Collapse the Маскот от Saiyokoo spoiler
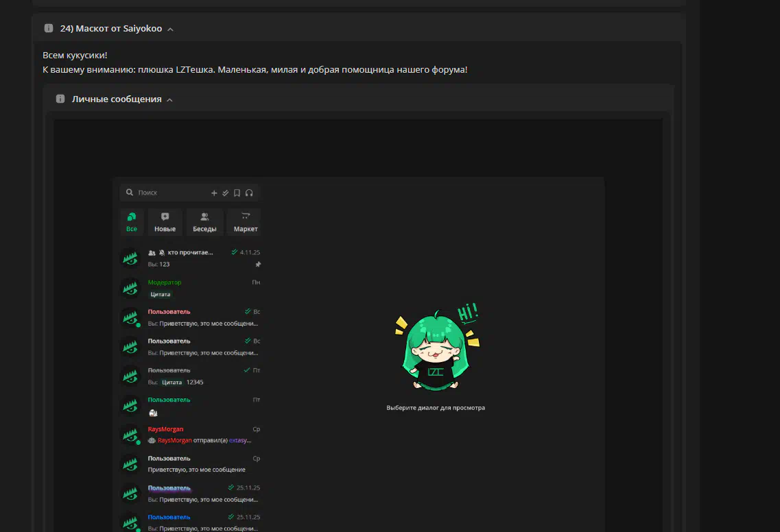This screenshot has height=532, width=780. [x=170, y=29]
